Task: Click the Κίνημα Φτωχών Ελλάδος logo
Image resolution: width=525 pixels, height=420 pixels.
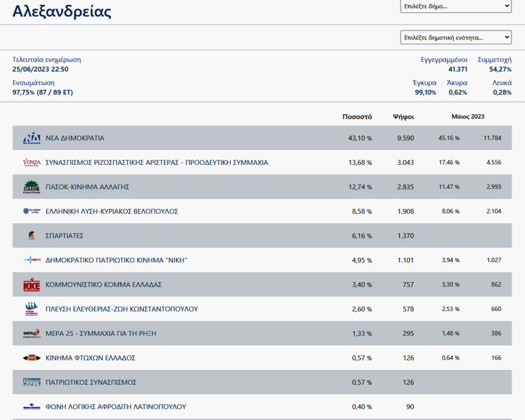Action: 32,358
